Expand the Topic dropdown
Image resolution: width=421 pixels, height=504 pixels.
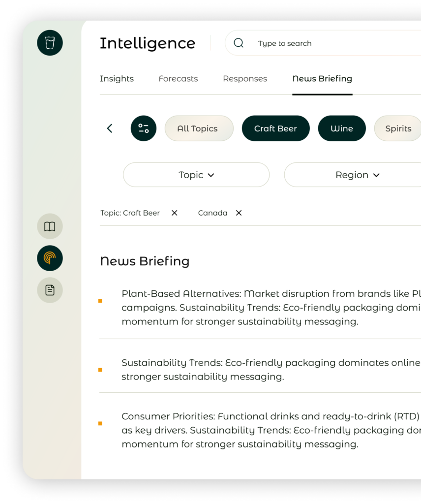(196, 175)
